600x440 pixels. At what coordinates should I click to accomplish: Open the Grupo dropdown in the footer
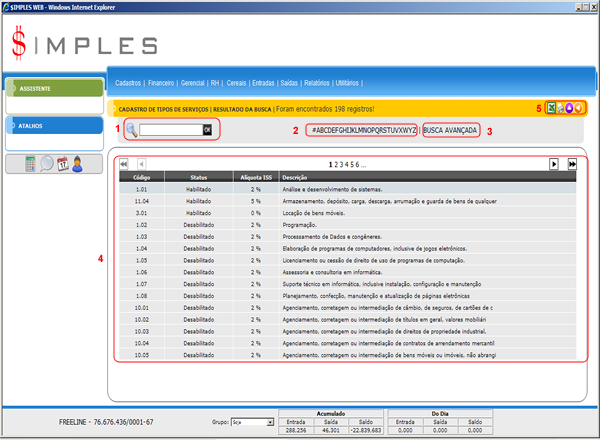[x=252, y=423]
